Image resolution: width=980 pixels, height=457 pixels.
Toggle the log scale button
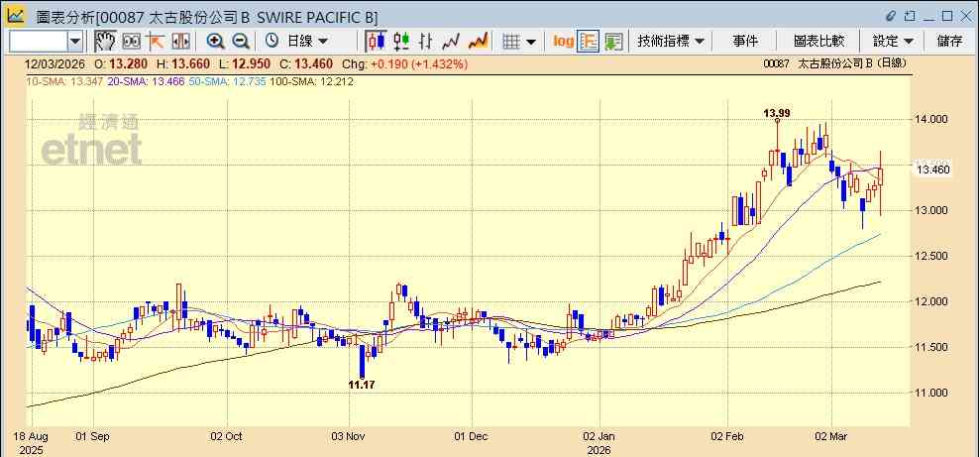(563, 42)
